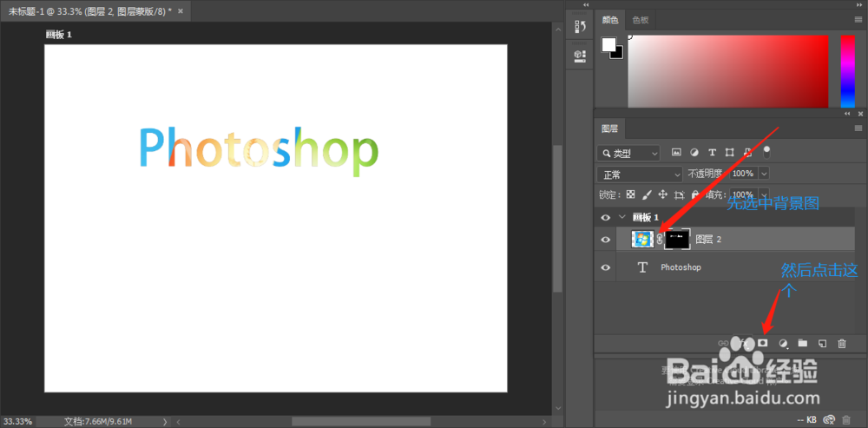868x428 pixels.
Task: Click the 文档:7.66M/9.61M status text
Action: pyautogui.click(x=97, y=421)
